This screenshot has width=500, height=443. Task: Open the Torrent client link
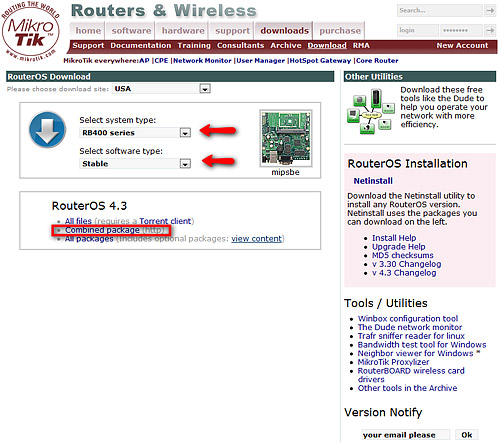click(165, 221)
